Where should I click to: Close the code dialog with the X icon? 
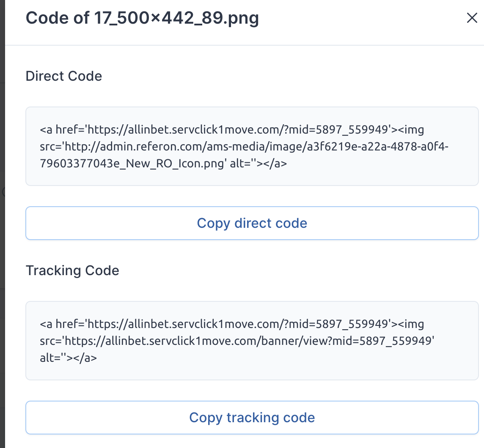click(472, 18)
